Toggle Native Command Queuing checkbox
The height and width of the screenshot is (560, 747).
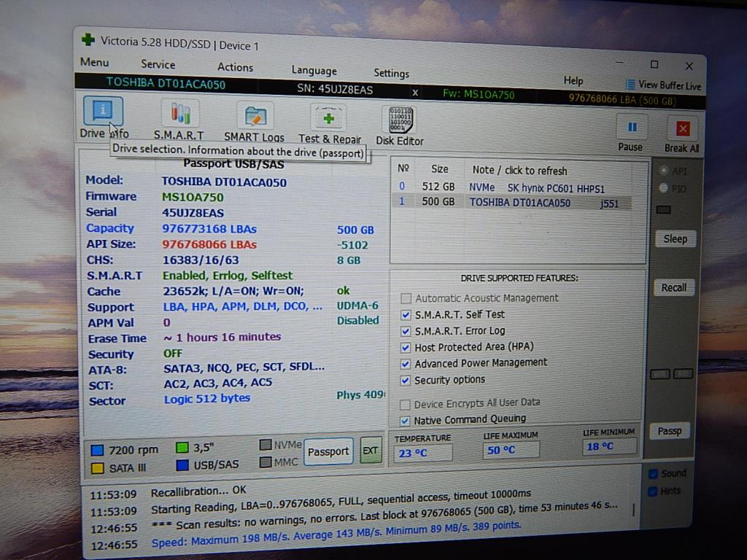click(405, 421)
